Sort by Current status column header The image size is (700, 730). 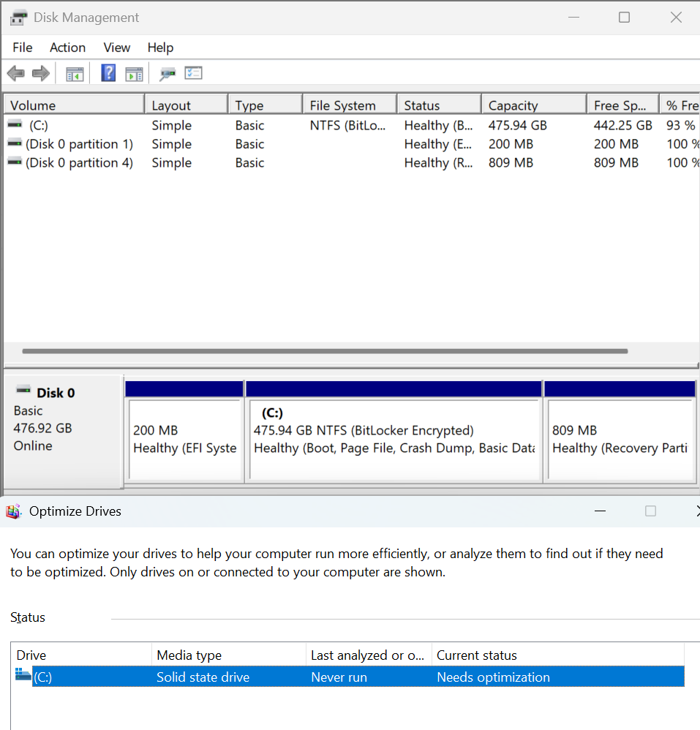(558, 655)
